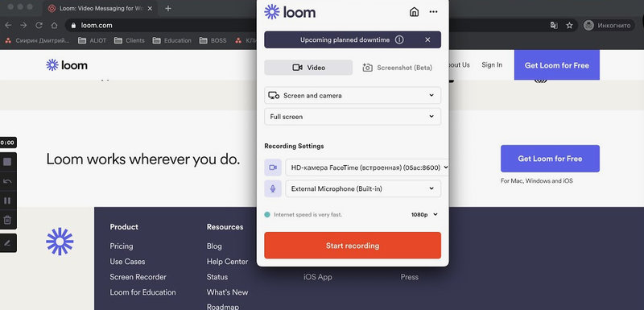Click the site lock icon in address bar

tap(73, 26)
